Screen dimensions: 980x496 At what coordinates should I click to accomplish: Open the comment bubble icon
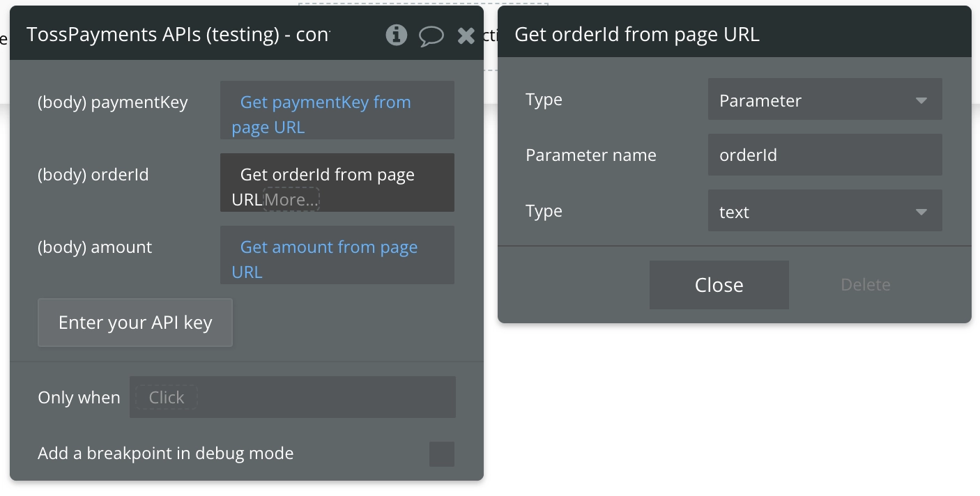pos(431,36)
